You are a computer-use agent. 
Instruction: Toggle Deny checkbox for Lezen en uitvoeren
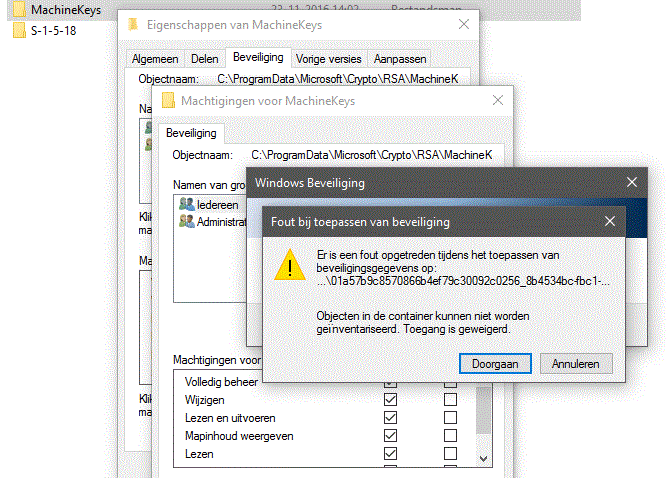pyautogui.click(x=450, y=417)
